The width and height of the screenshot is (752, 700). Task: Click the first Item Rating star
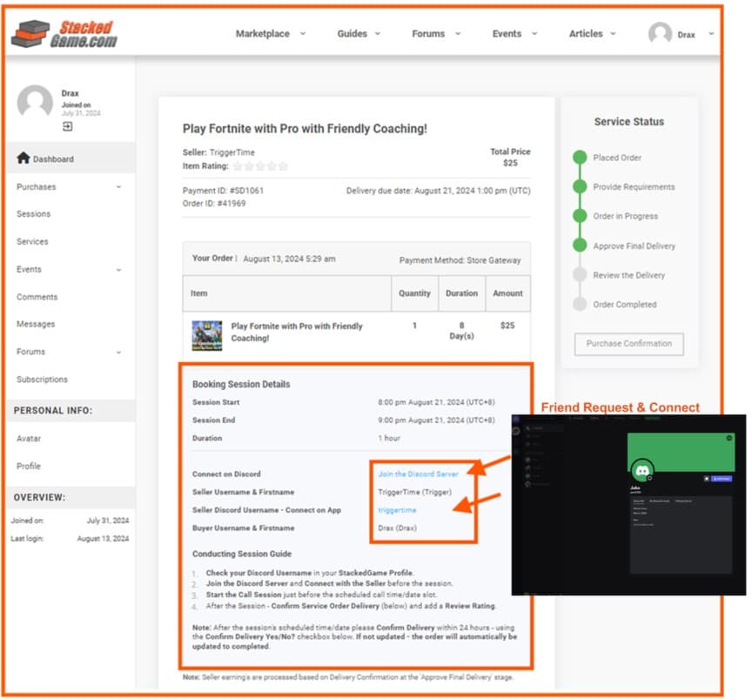[x=238, y=166]
